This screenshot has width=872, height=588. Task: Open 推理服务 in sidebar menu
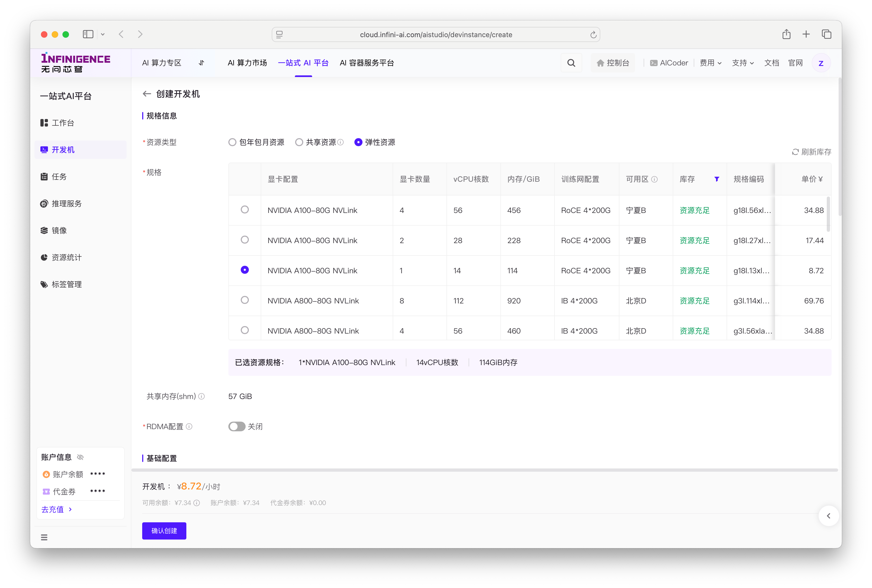point(67,204)
